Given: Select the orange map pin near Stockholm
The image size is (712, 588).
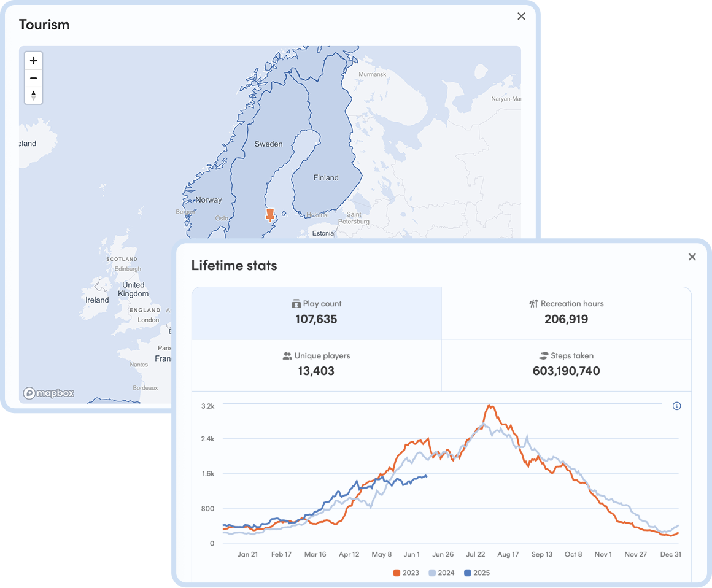Looking at the screenshot, I should (270, 215).
